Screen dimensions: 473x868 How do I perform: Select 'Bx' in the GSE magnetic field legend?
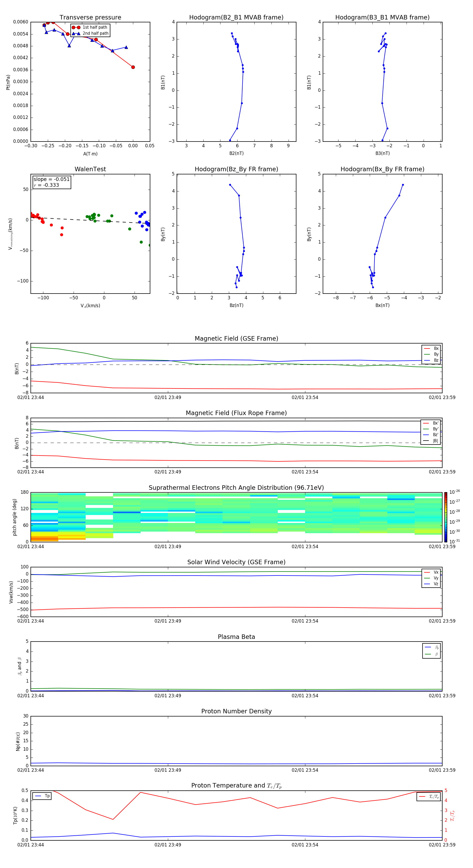(431, 349)
